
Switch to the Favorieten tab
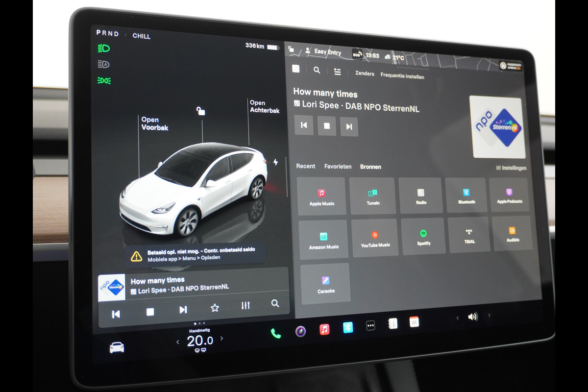tap(338, 167)
